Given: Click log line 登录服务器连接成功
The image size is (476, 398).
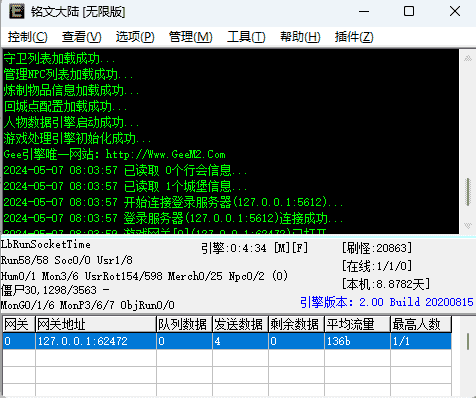Looking at the screenshot, I should coord(173,218).
